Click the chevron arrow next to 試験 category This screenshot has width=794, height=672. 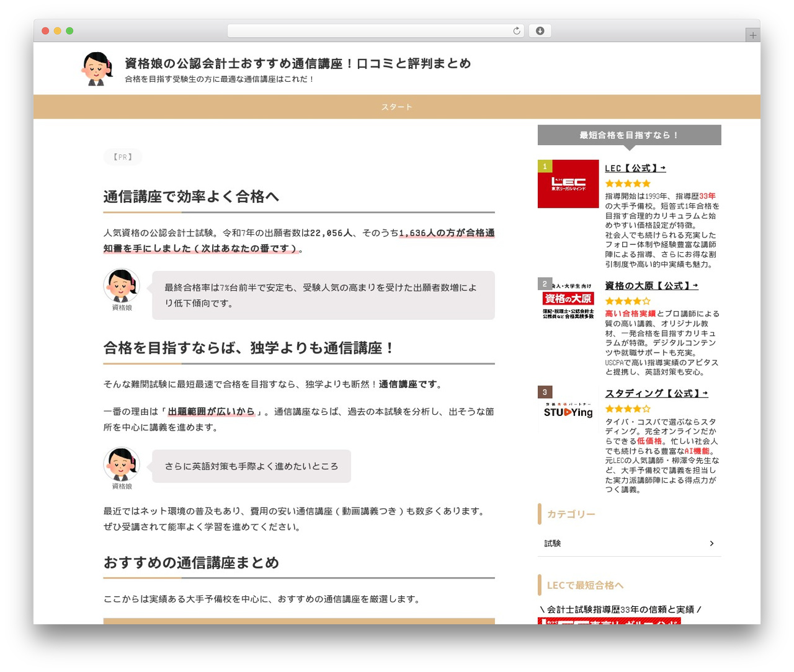(711, 543)
